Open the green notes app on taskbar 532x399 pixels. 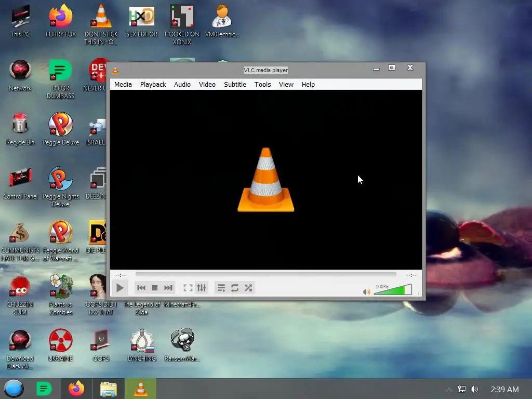pyautogui.click(x=44, y=389)
